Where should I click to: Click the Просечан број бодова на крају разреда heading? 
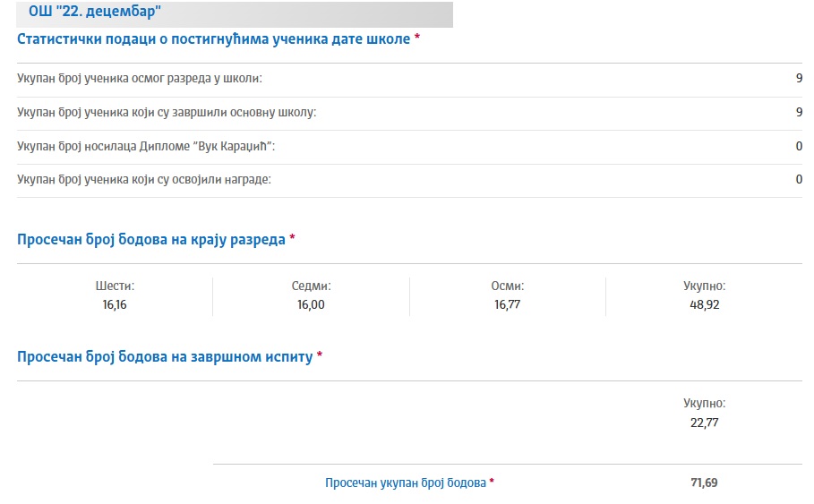(151, 240)
